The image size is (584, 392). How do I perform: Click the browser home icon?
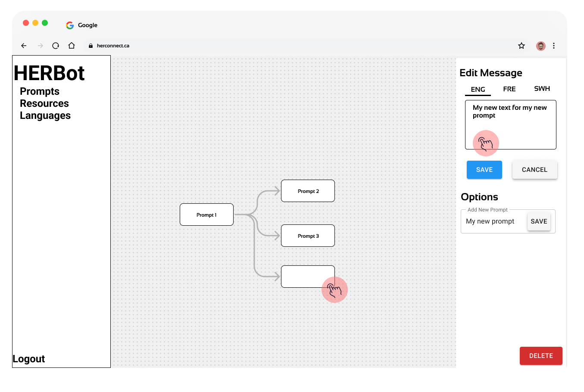[x=72, y=46]
